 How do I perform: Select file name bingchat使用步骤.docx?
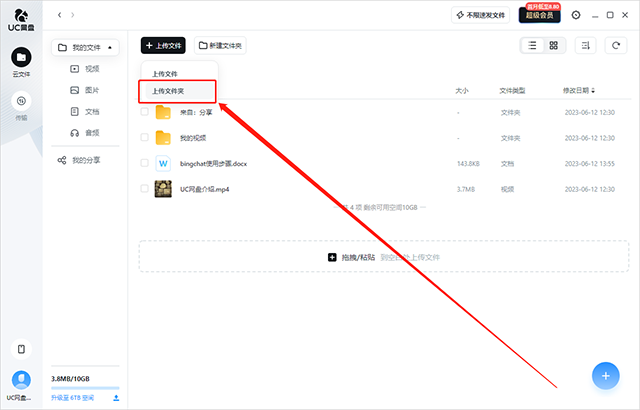tap(213, 164)
